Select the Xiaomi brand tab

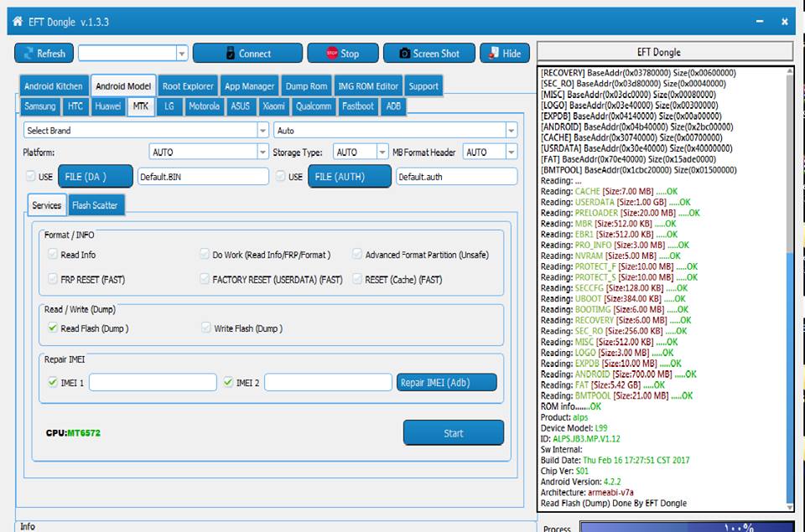273,106
